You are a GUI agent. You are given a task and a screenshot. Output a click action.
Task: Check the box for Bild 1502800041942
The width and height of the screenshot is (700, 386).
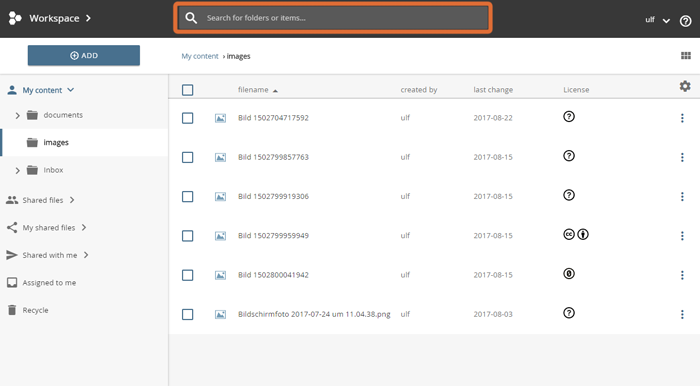[188, 275]
